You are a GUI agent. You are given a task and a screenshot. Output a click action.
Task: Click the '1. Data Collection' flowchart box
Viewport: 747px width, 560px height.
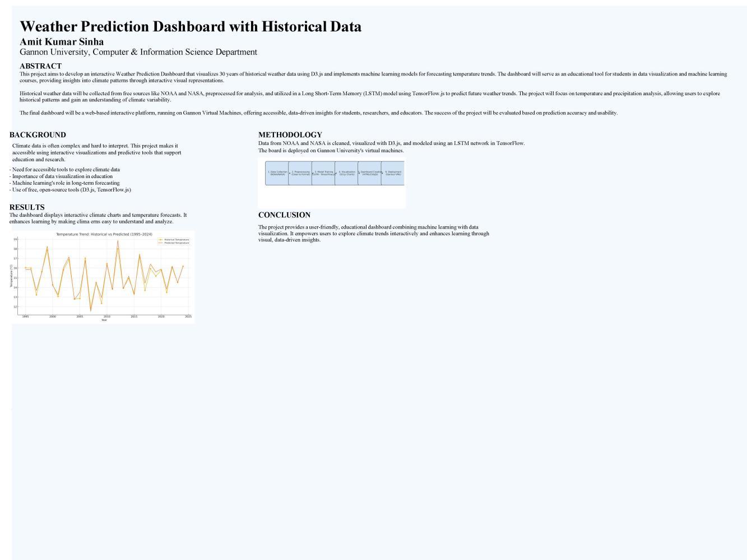tap(277, 174)
